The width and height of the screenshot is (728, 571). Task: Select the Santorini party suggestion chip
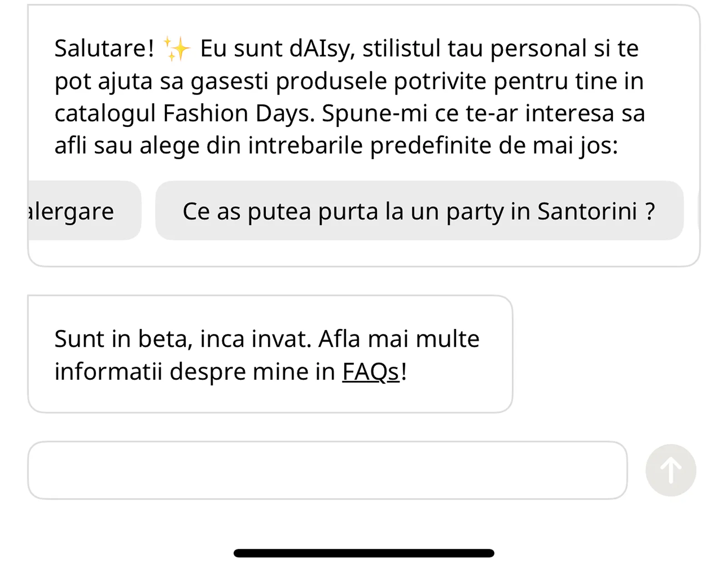click(419, 211)
